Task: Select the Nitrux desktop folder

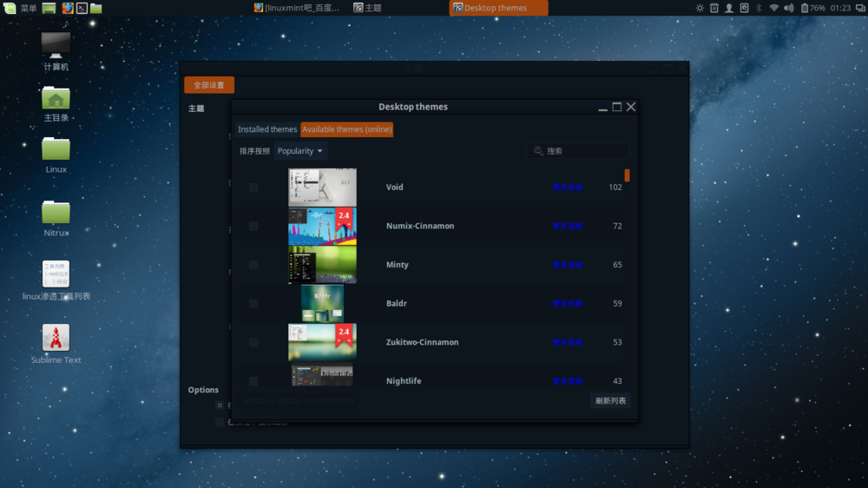Action: click(56, 220)
